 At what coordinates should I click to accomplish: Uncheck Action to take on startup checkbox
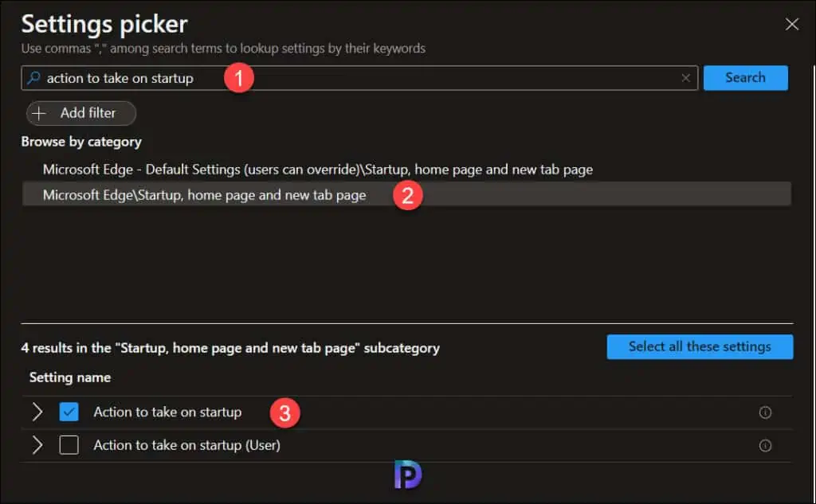click(x=69, y=412)
